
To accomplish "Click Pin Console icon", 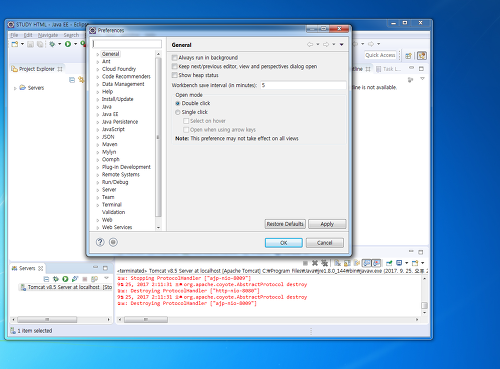I will [389, 263].
